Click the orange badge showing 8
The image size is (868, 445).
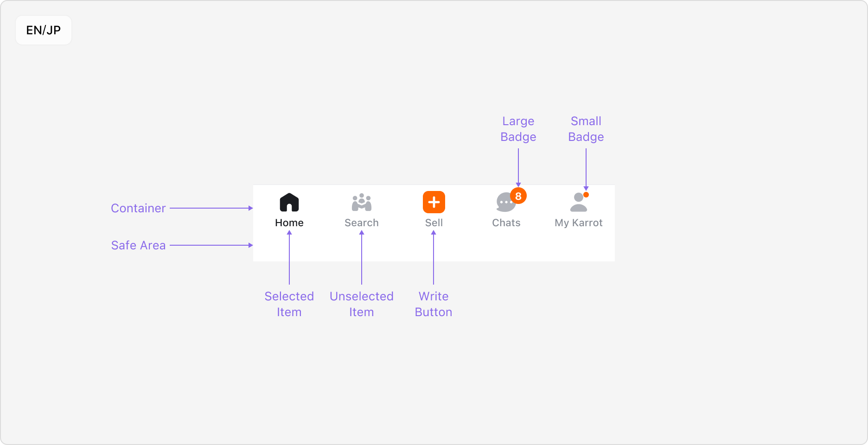518,196
